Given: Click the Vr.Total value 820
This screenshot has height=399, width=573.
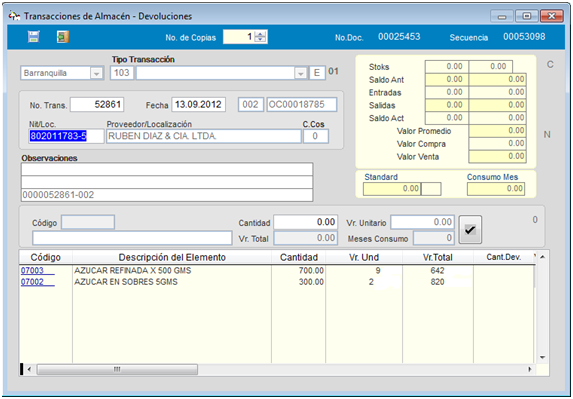Looking at the screenshot, I should 437,282.
